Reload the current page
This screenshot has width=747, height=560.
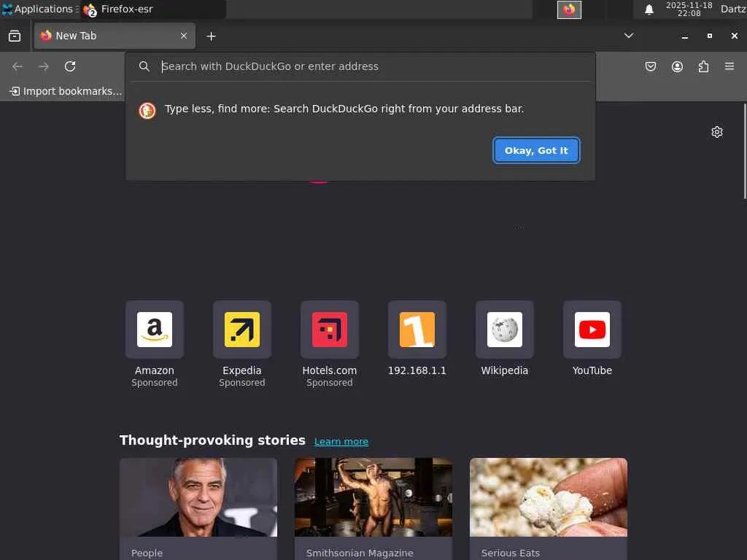[70, 66]
